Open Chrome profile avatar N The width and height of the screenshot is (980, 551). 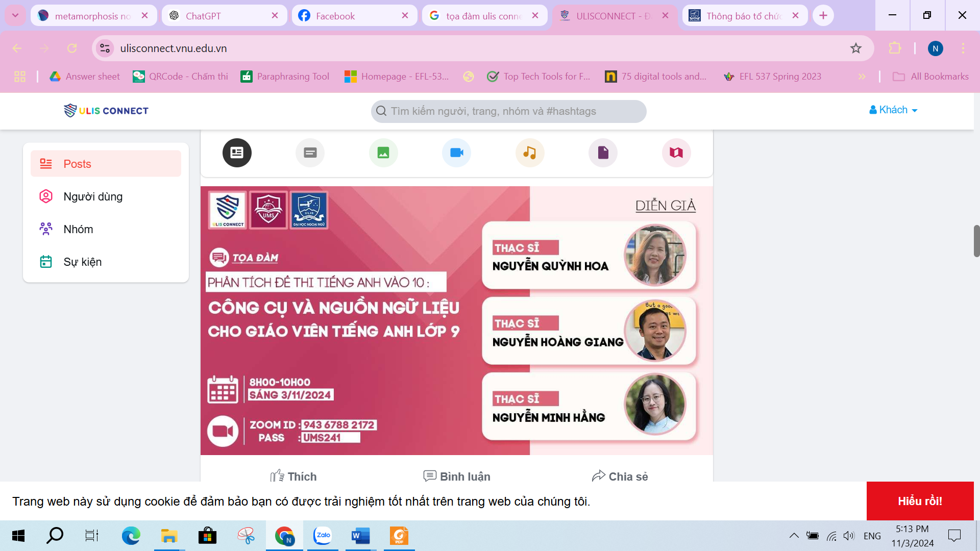pyautogui.click(x=935, y=48)
